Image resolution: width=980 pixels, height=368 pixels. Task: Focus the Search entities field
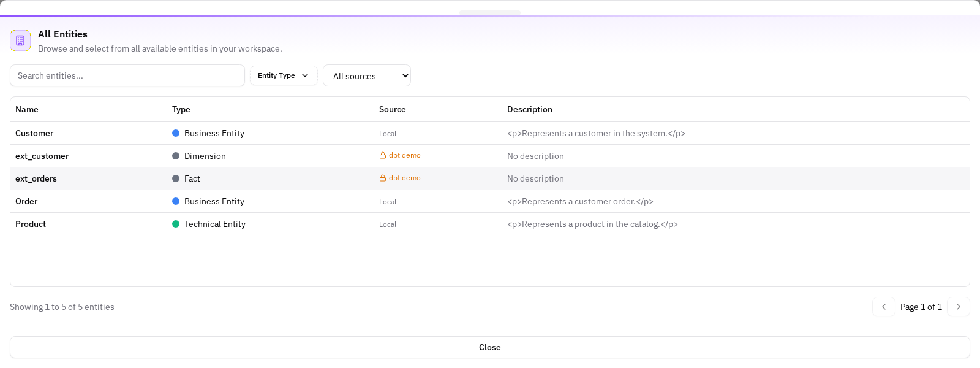pos(127,75)
